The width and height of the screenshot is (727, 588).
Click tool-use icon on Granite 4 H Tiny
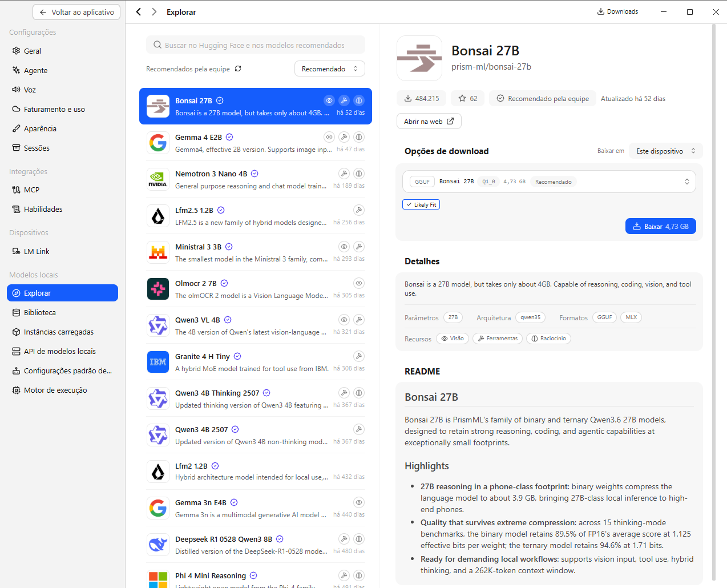pyautogui.click(x=359, y=356)
